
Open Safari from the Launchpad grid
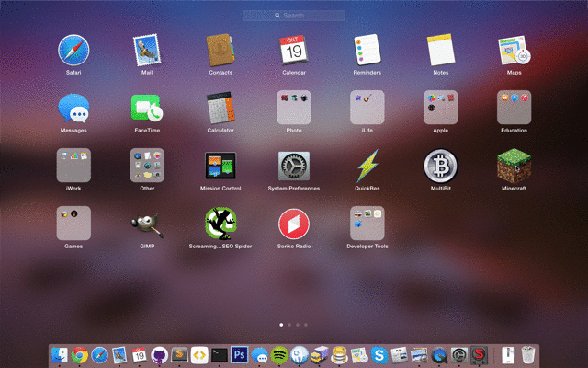click(73, 51)
